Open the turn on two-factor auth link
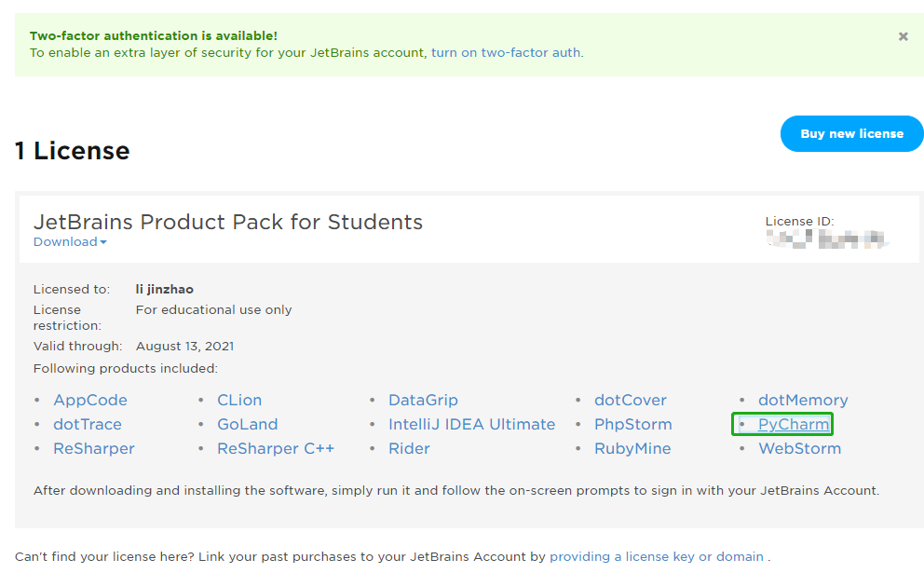Viewport: 924px width, 573px height. [506, 52]
